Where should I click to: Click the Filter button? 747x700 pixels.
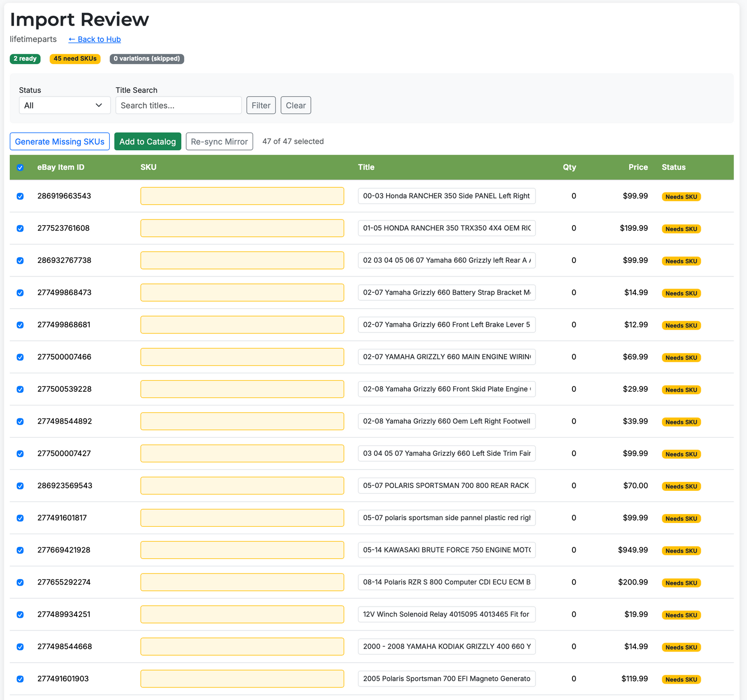(x=261, y=105)
